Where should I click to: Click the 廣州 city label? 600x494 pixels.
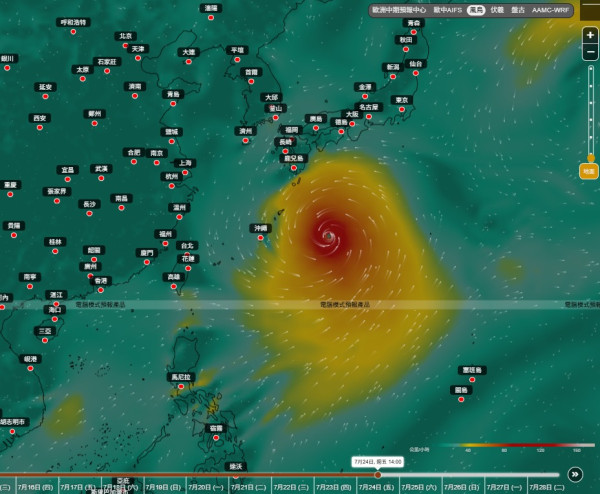(x=91, y=266)
